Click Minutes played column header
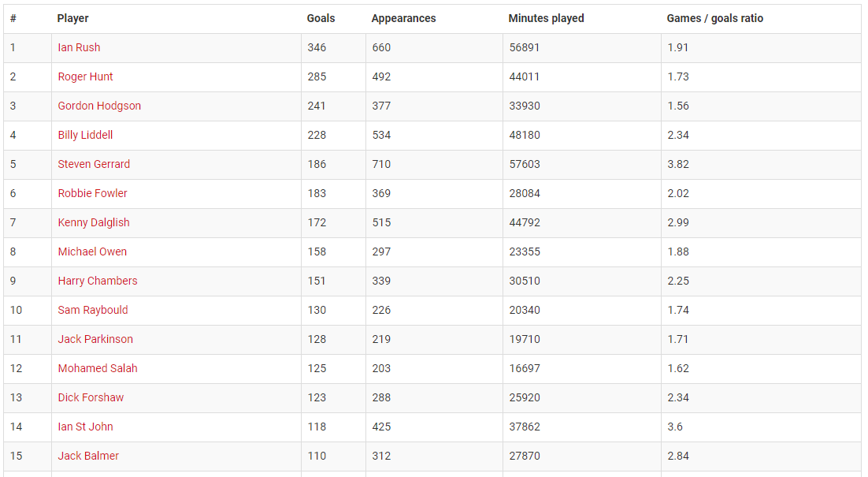868x477 pixels. coord(547,18)
